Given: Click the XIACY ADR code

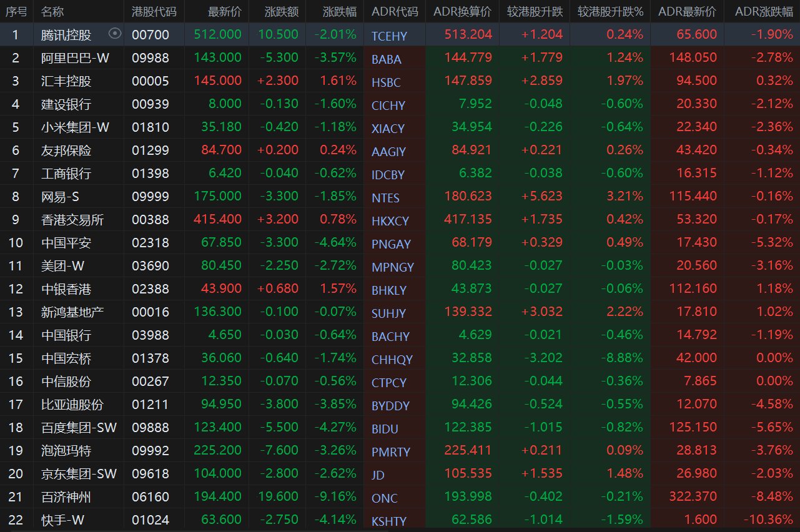Looking at the screenshot, I should (x=388, y=129).
